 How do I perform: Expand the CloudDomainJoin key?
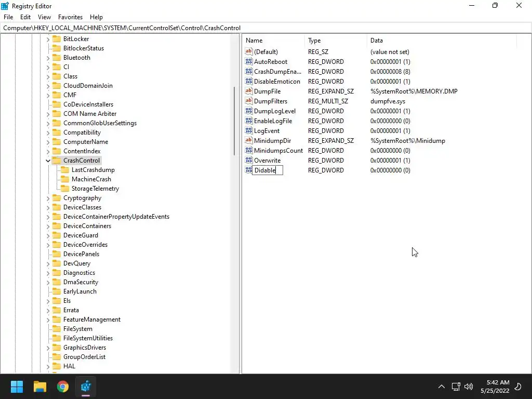(x=48, y=86)
